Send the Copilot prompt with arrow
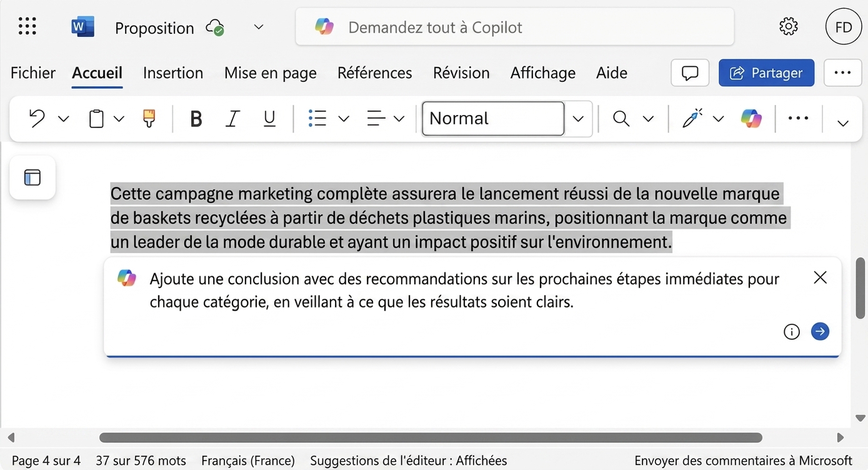This screenshot has height=470, width=868. (x=820, y=331)
